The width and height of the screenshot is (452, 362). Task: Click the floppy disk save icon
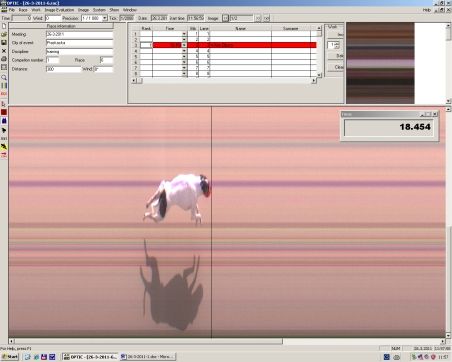pos(4,43)
